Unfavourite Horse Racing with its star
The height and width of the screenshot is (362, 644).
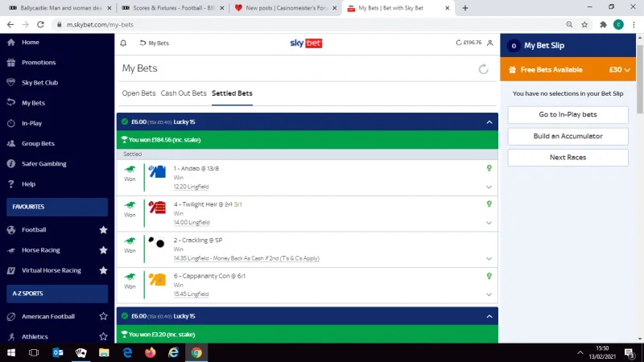point(104,250)
